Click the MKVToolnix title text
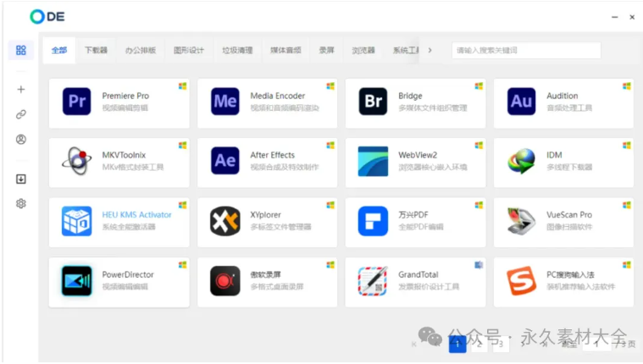This screenshot has width=643, height=364. point(124,155)
